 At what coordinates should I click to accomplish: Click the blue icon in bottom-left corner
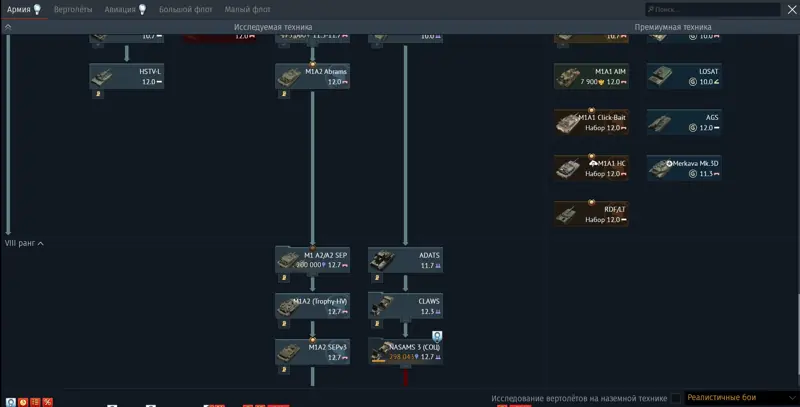coord(11,402)
